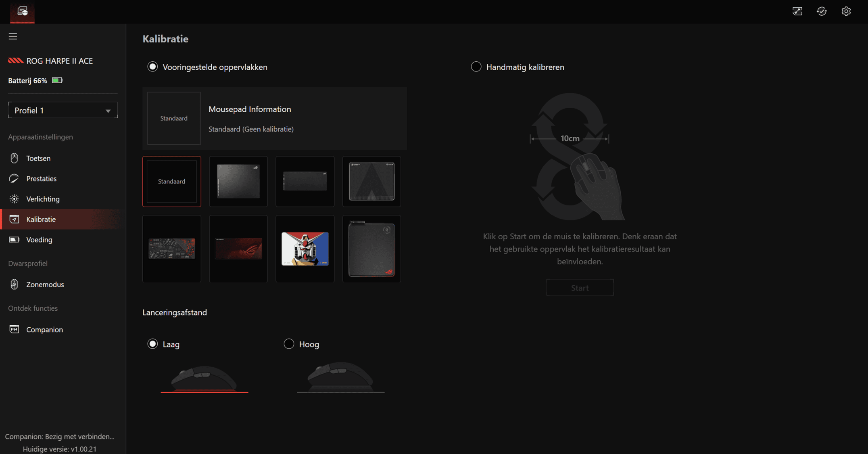Select the Gundam robot mousepad thumbnail
The image size is (868, 454).
pyautogui.click(x=305, y=249)
